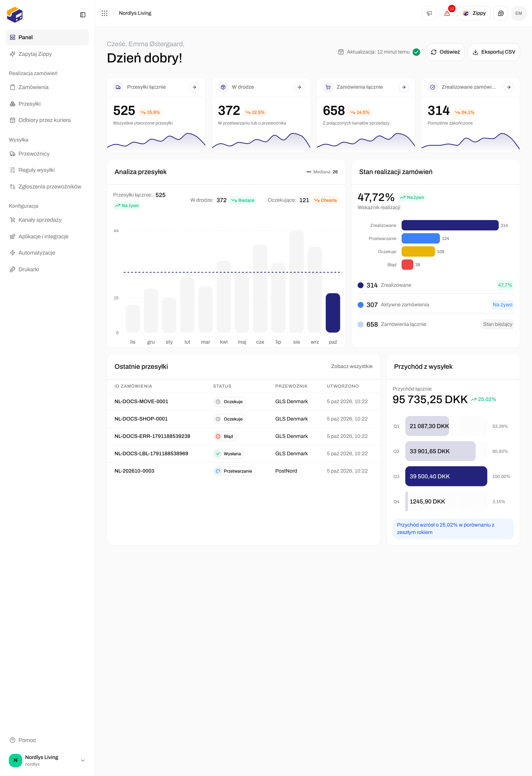Click the green update status checkmark
Viewport: 532px width, 776px height.
416,52
